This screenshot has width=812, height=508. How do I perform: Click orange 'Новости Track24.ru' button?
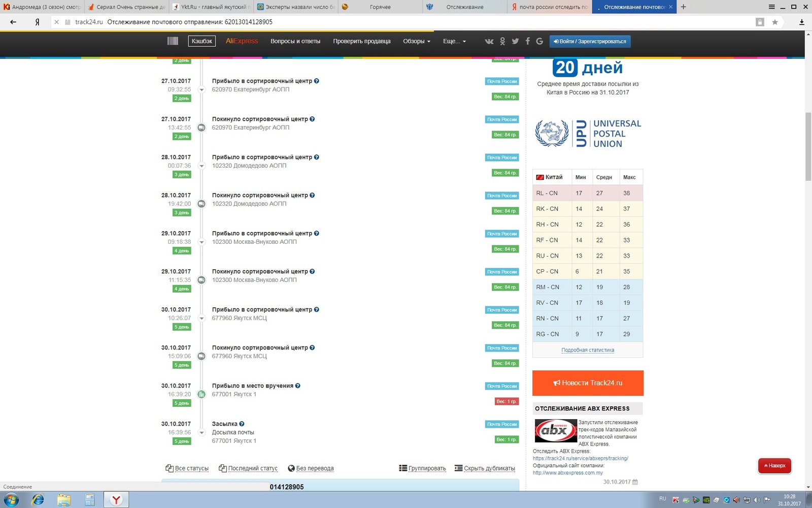[588, 383]
